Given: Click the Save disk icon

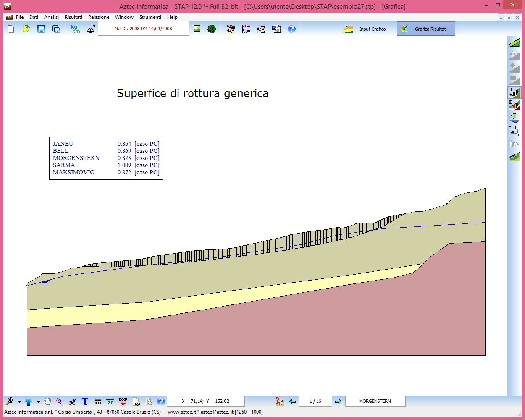Looking at the screenshot, I should pos(41,29).
